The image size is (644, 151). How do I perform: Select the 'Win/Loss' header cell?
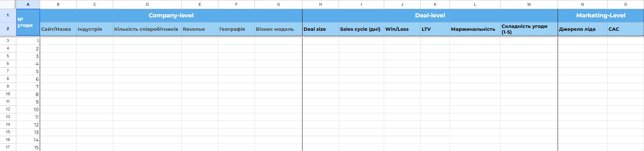pos(402,29)
